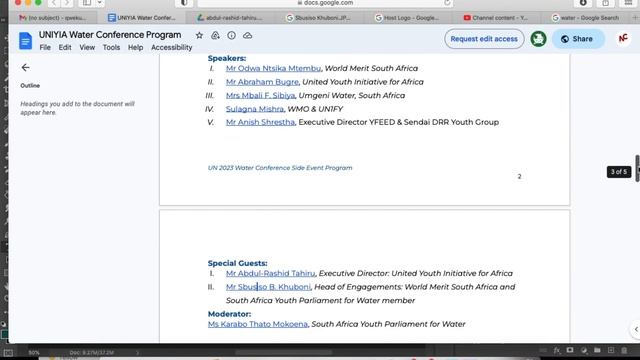Open the File menu

tap(45, 47)
